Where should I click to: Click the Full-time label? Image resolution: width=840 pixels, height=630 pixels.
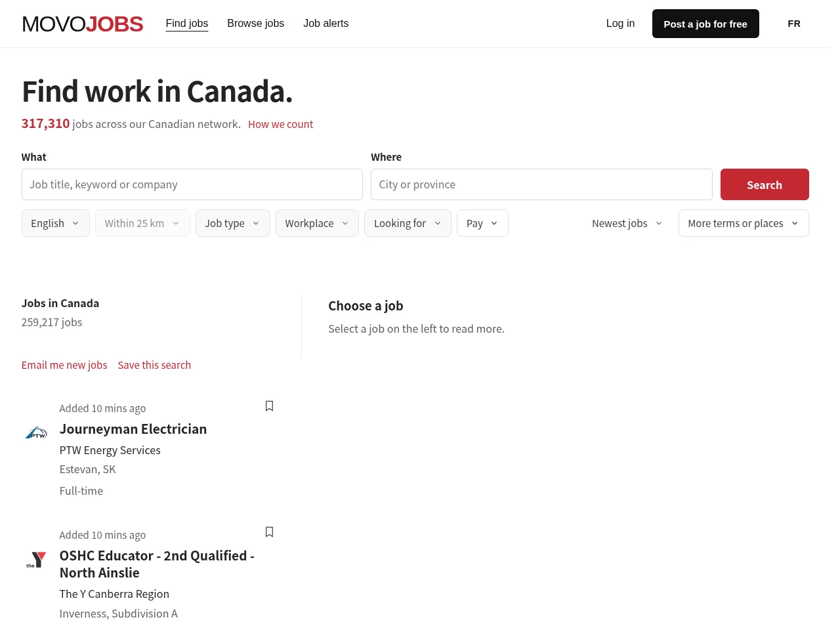point(81,491)
